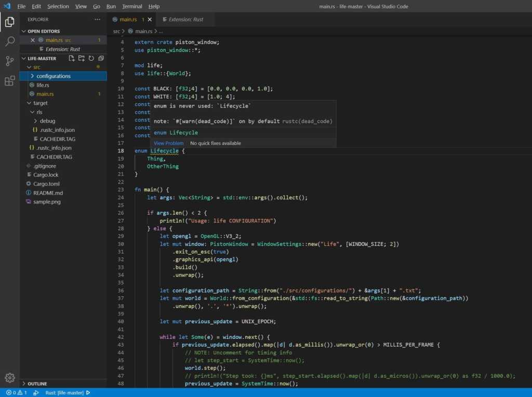This screenshot has width=532, height=397.
Task: Expand the configurations folder
Action: pos(53,76)
